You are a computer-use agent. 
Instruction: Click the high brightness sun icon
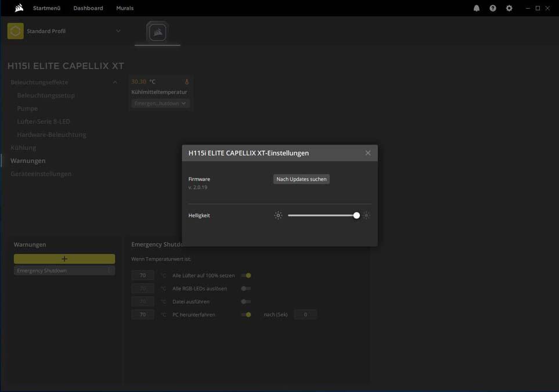[366, 215]
